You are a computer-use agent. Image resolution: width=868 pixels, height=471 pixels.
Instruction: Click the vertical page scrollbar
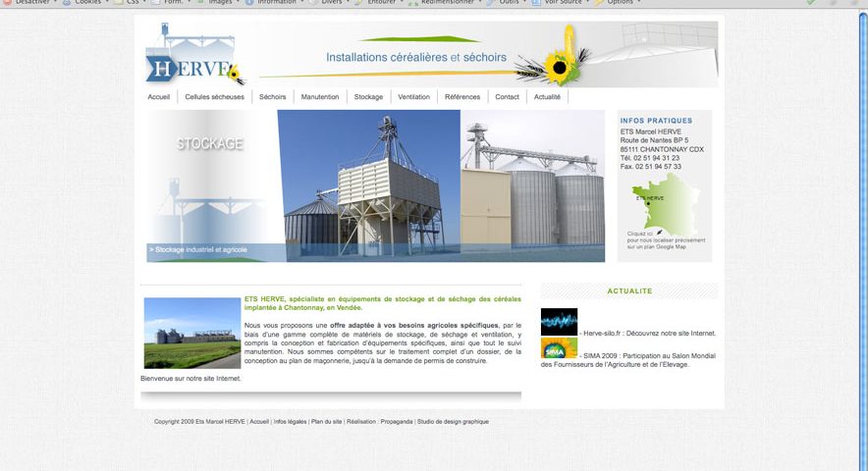pos(862,235)
